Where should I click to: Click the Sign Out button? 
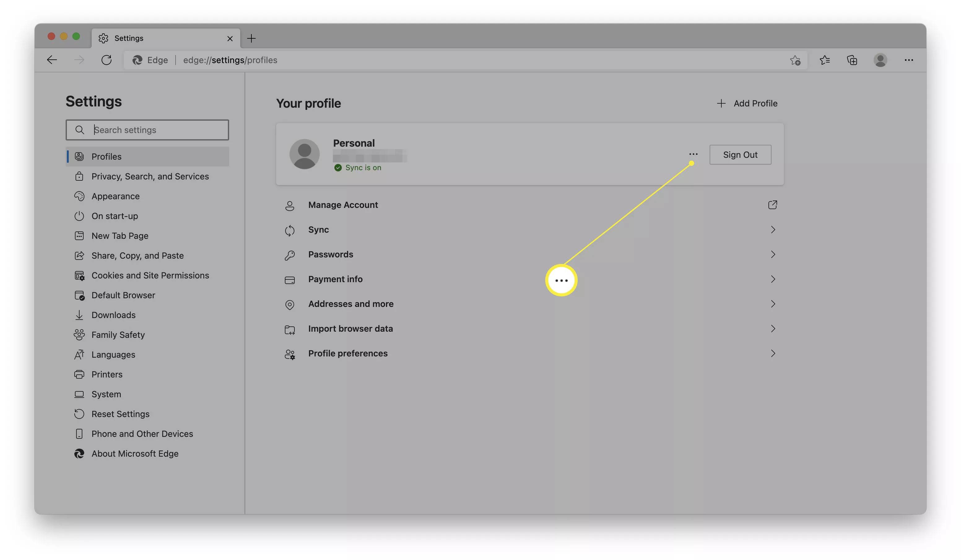click(740, 154)
